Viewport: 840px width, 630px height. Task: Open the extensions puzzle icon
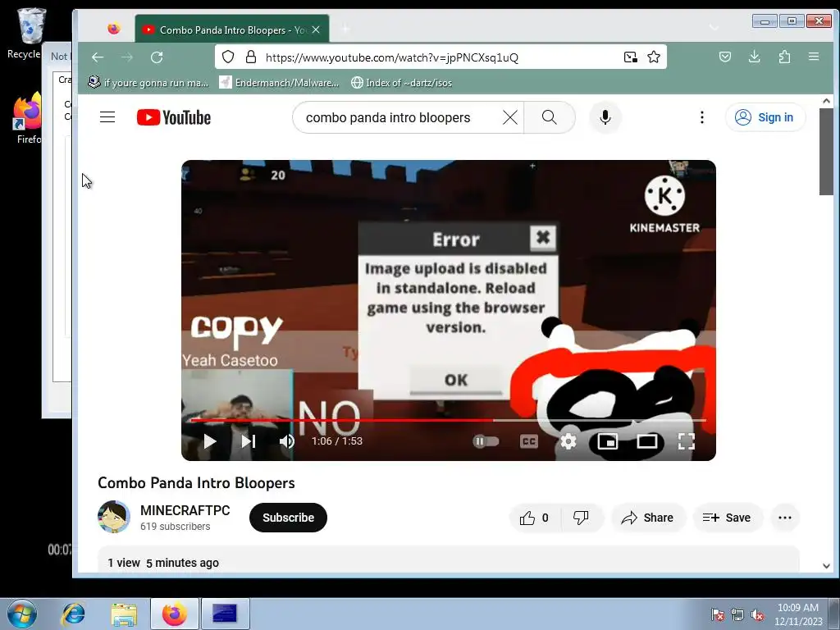point(784,57)
